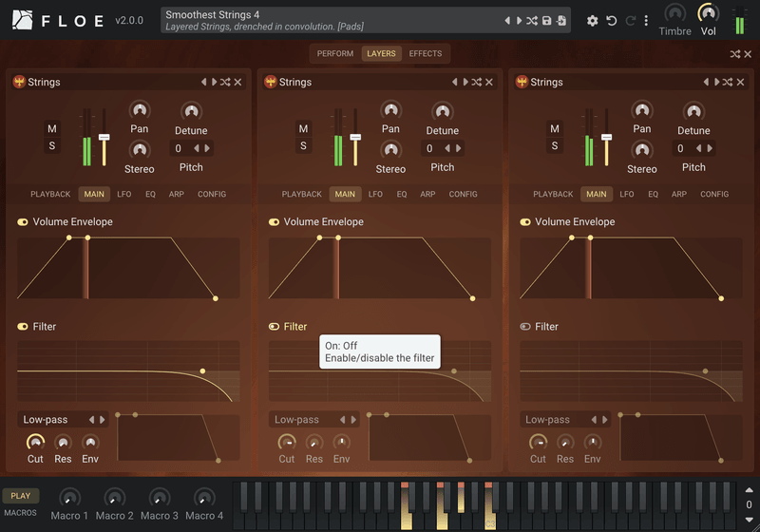Image resolution: width=760 pixels, height=532 pixels.
Task: Load the next preset with the right arrow
Action: [519, 20]
